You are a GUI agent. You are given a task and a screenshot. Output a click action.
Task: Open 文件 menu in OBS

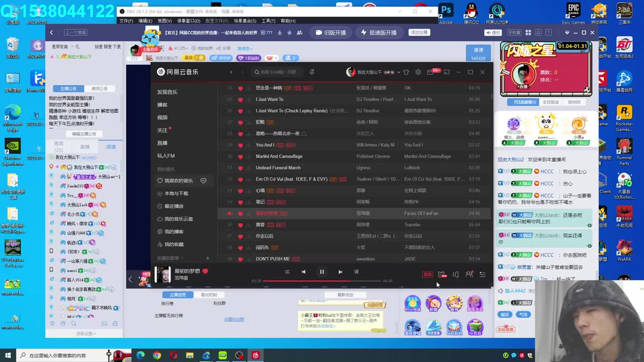click(x=126, y=21)
